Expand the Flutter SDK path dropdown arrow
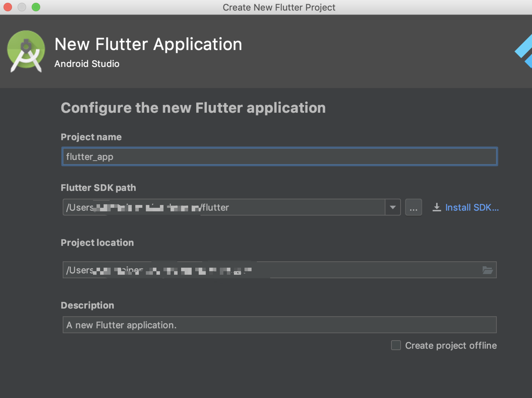 tap(392, 207)
